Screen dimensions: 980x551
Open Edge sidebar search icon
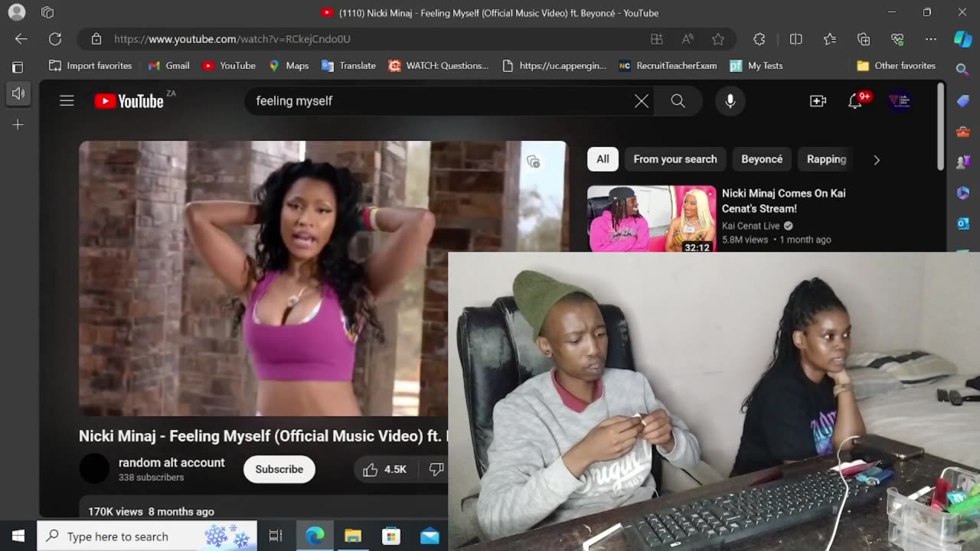coord(962,69)
